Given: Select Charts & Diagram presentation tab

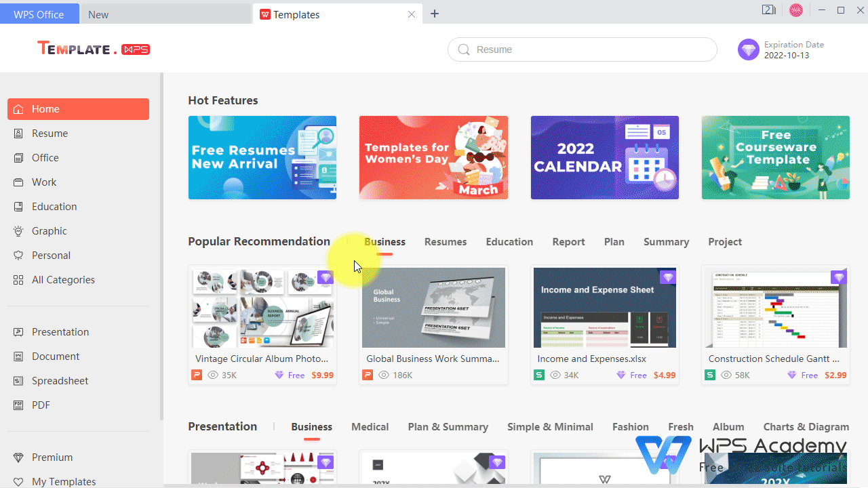Looking at the screenshot, I should (x=806, y=427).
